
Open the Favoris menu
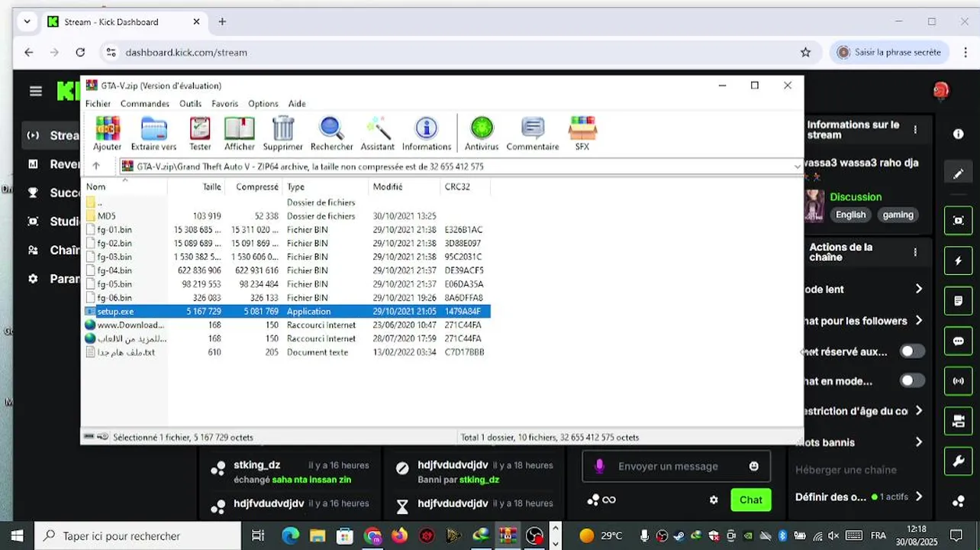point(225,104)
